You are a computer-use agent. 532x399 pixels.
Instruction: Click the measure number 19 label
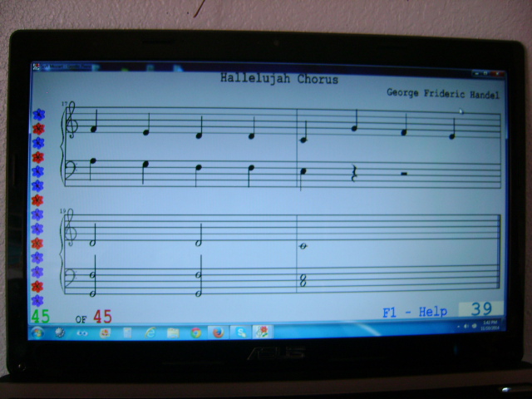pos(63,211)
